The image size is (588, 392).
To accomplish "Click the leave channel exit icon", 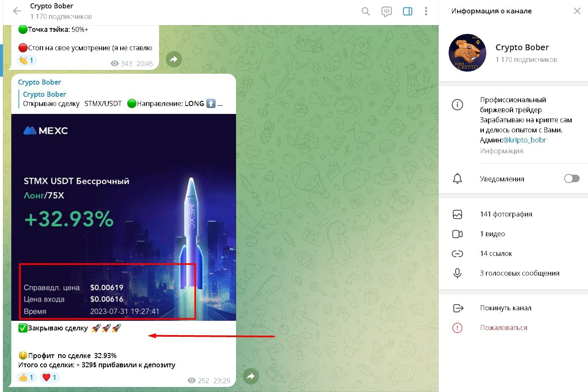I will 458,308.
